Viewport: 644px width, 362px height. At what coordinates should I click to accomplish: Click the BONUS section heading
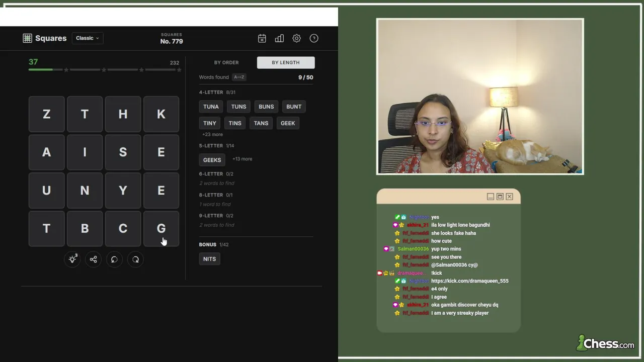(207, 245)
